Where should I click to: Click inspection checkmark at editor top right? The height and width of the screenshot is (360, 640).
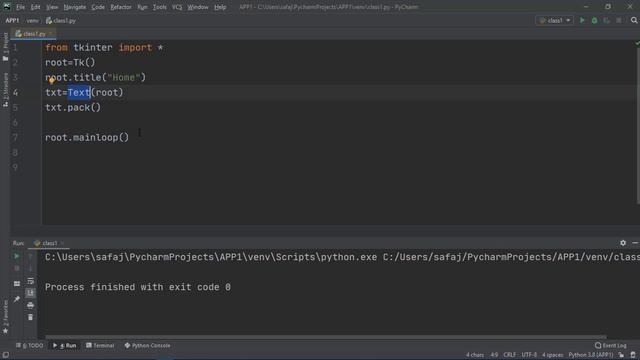[x=637, y=43]
